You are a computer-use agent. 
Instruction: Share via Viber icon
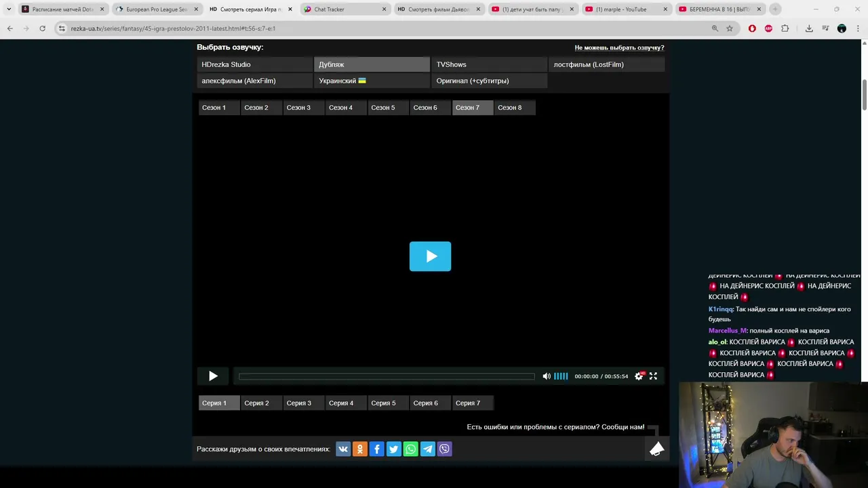pyautogui.click(x=444, y=449)
